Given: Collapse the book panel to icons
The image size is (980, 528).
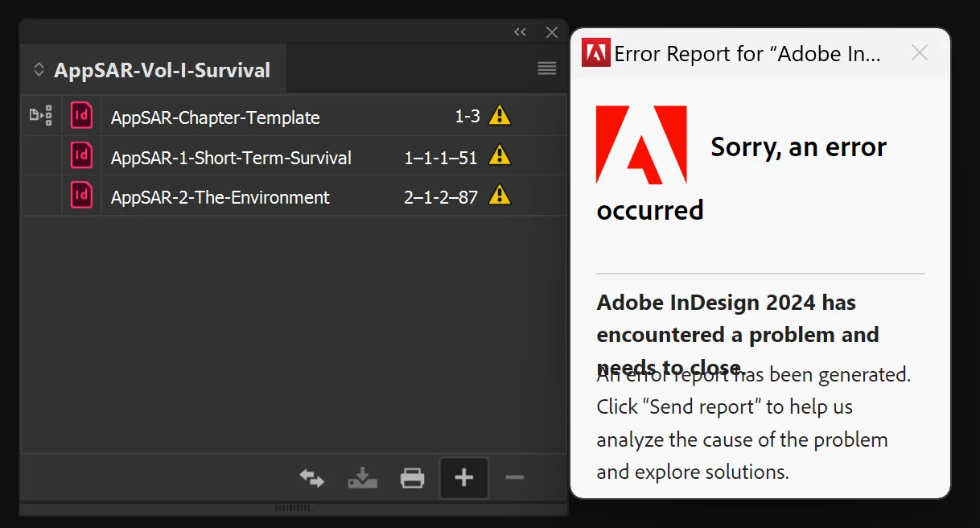Looking at the screenshot, I should coord(520,32).
